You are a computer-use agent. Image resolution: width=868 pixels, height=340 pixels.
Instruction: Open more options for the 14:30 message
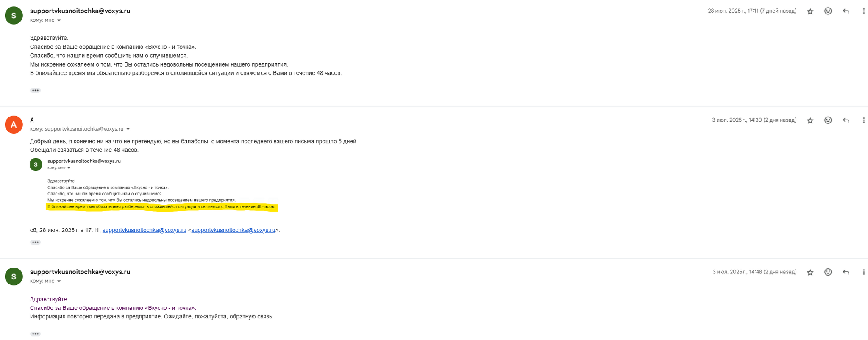(x=863, y=120)
